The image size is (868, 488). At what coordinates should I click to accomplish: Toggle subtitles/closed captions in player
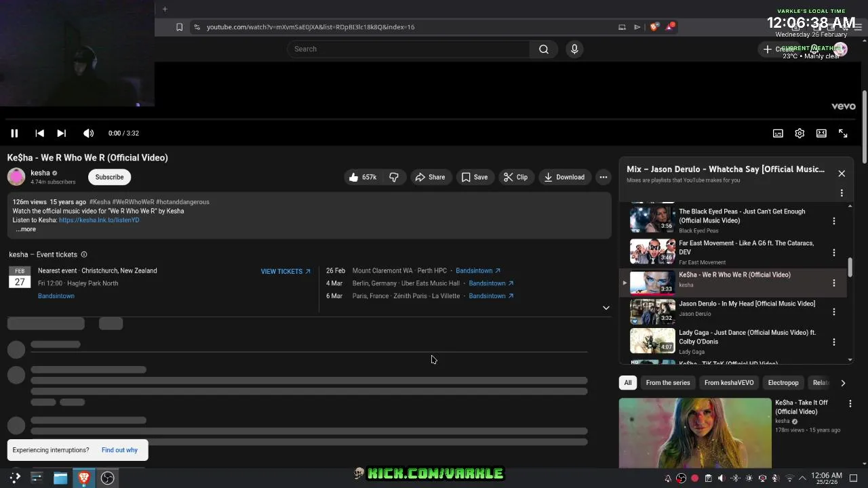778,134
